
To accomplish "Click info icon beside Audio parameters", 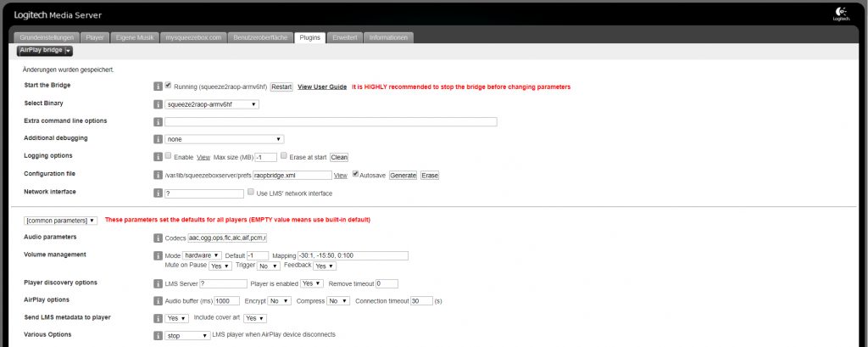I will [158, 238].
